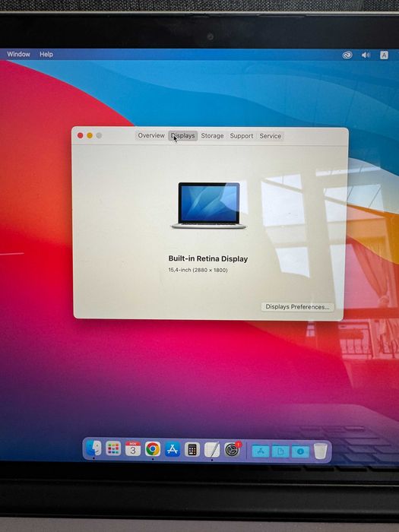Screen dimensions: 399x532
Task: Close the About This Mac window
Action: pyautogui.click(x=80, y=135)
